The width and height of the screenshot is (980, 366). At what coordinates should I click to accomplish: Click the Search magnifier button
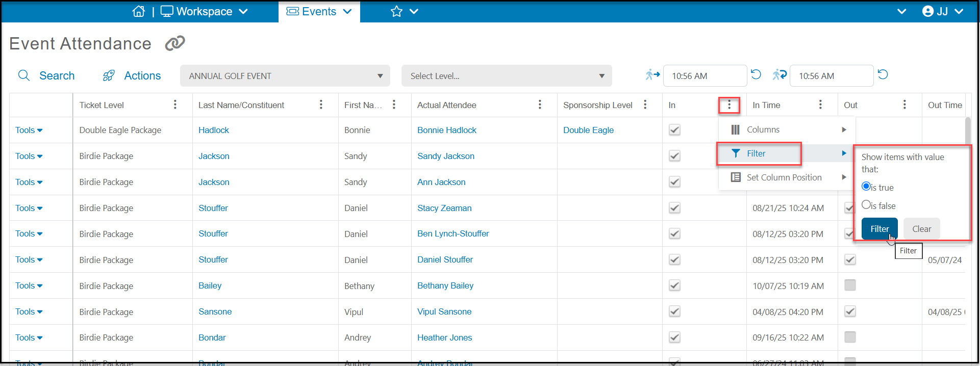pyautogui.click(x=46, y=75)
